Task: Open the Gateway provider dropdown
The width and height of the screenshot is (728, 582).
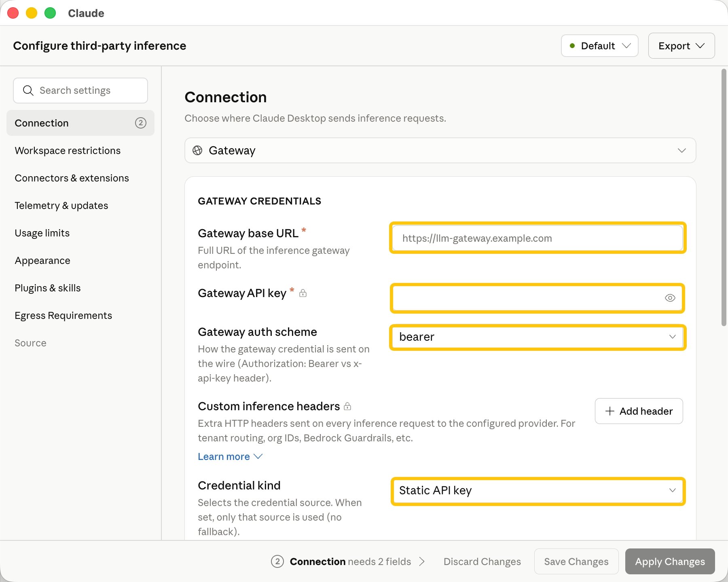Action: pyautogui.click(x=440, y=150)
